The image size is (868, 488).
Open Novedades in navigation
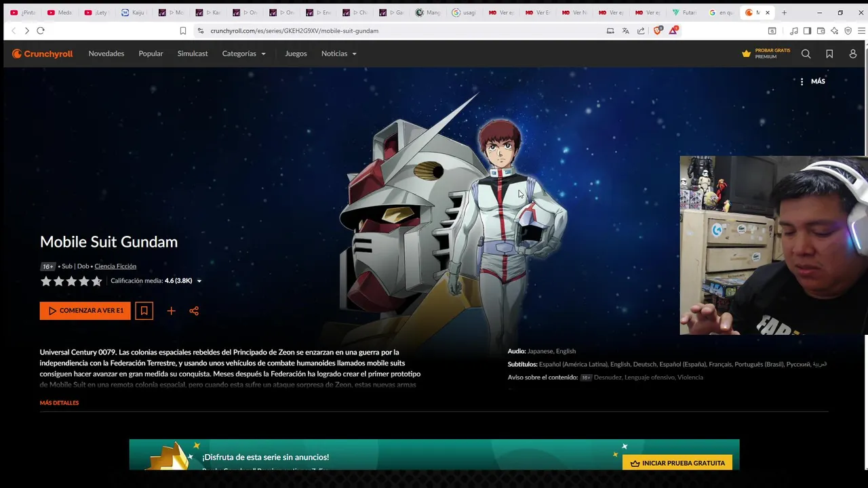click(x=106, y=54)
